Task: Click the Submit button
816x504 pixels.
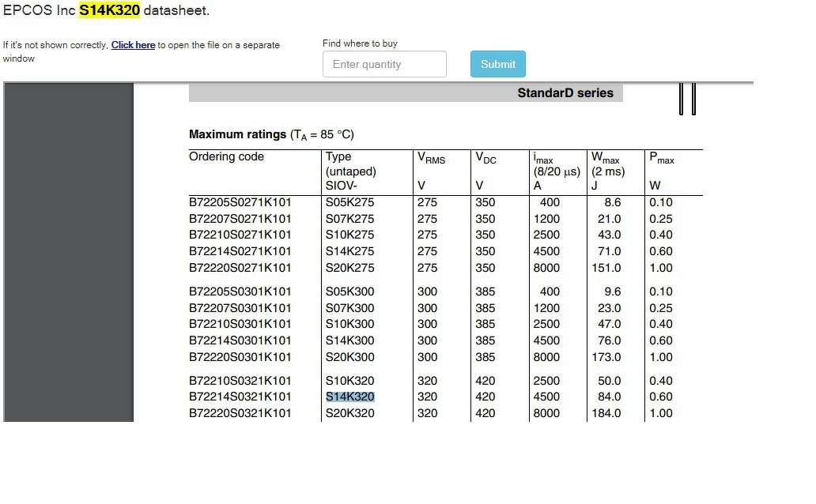Action: (x=498, y=64)
